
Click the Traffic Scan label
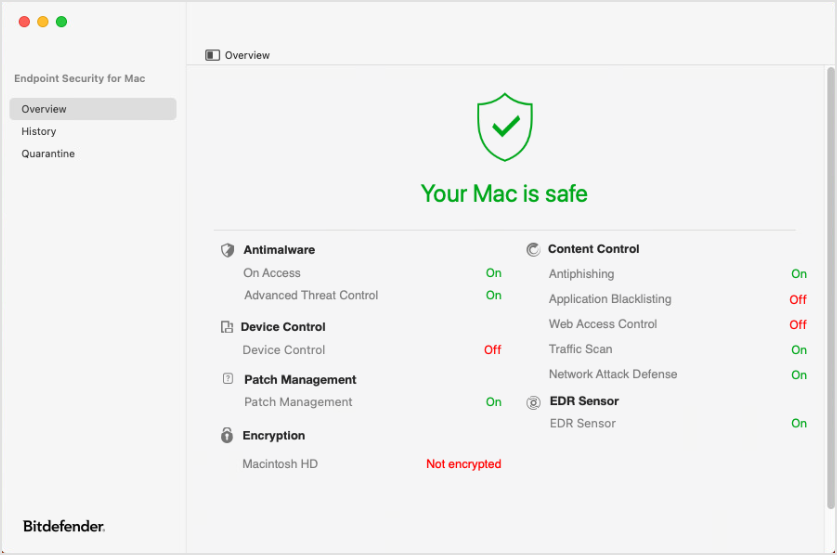click(580, 349)
